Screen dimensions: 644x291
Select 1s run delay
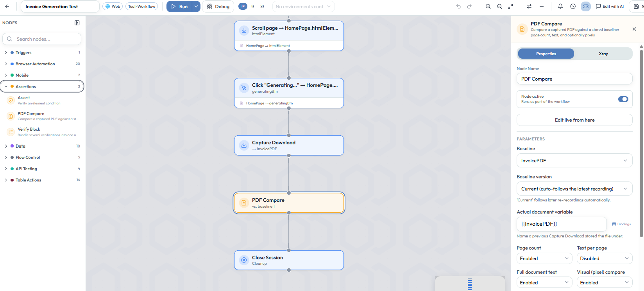(x=252, y=6)
